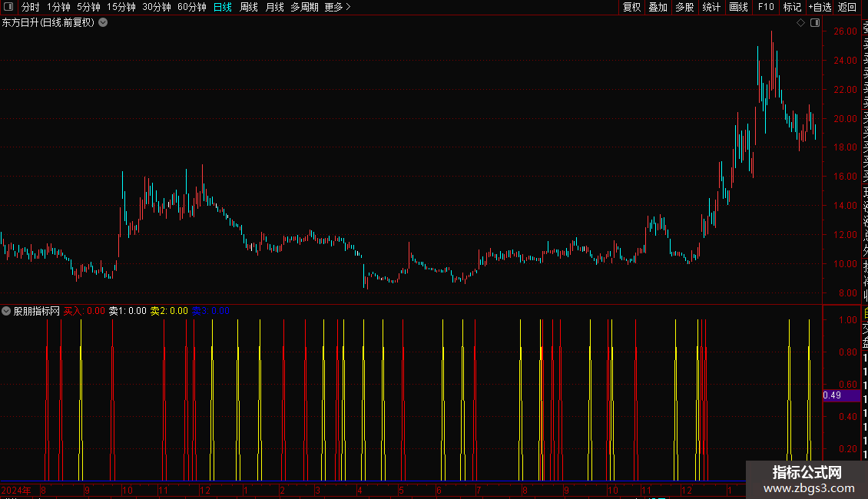This screenshot has width=868, height=499.
Task: Click the 股朋指标网 indicator name
Action: click(37, 311)
